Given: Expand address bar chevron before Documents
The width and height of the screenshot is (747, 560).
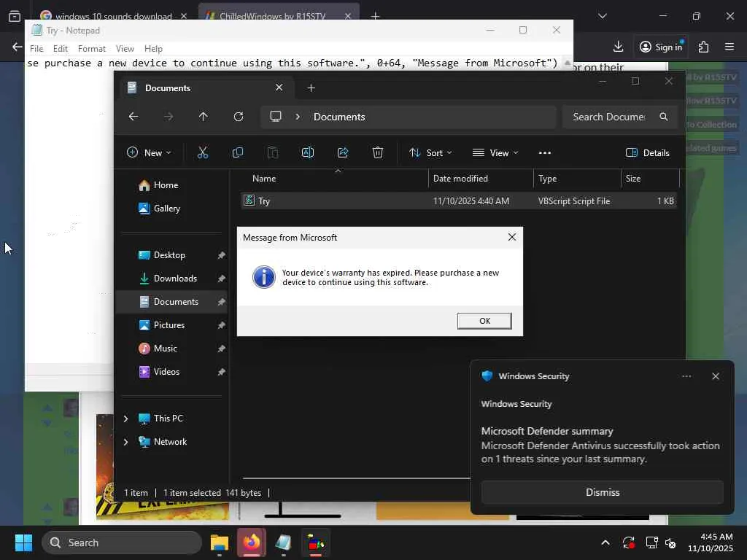Looking at the screenshot, I should (x=298, y=117).
